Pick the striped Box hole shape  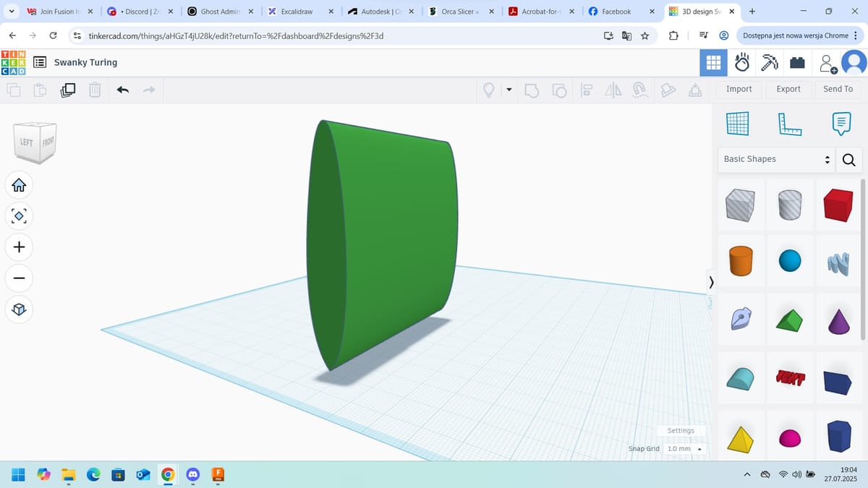[741, 205]
